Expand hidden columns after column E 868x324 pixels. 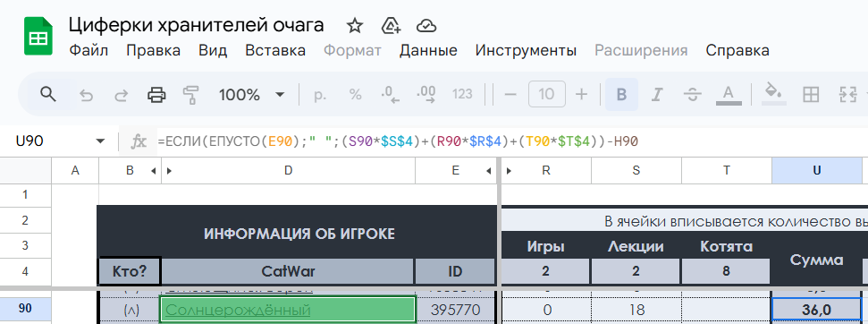[489, 171]
